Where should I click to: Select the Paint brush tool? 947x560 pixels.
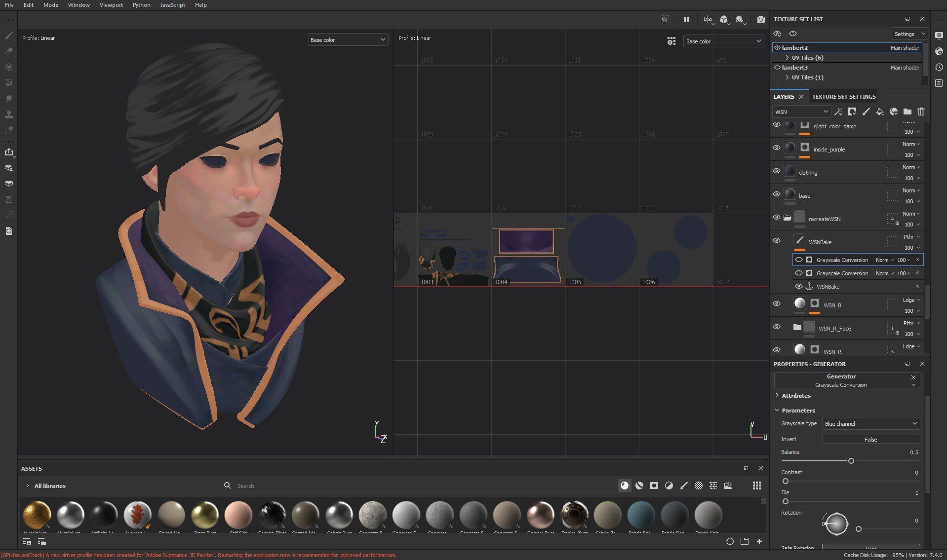click(9, 36)
